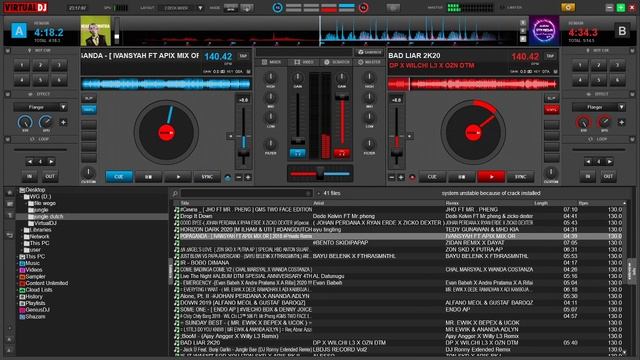This screenshot has width=640, height=360.
Task: Toggle the Limiter indicator in top bar
Action: (511, 7)
